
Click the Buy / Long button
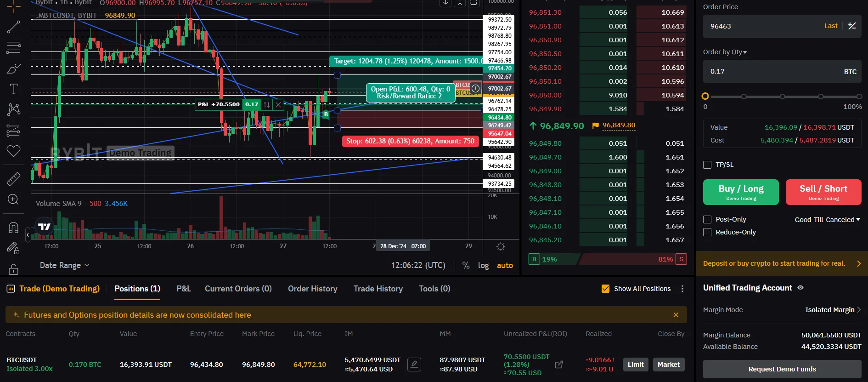pyautogui.click(x=741, y=192)
